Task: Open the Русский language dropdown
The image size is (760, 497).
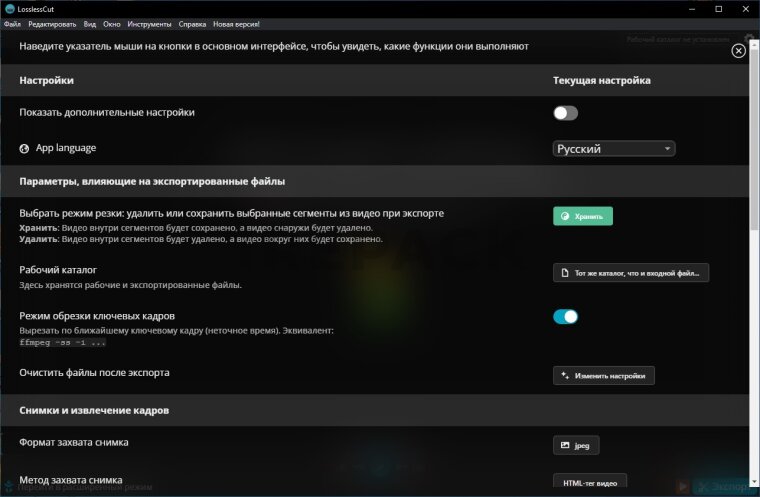Action: click(x=614, y=149)
